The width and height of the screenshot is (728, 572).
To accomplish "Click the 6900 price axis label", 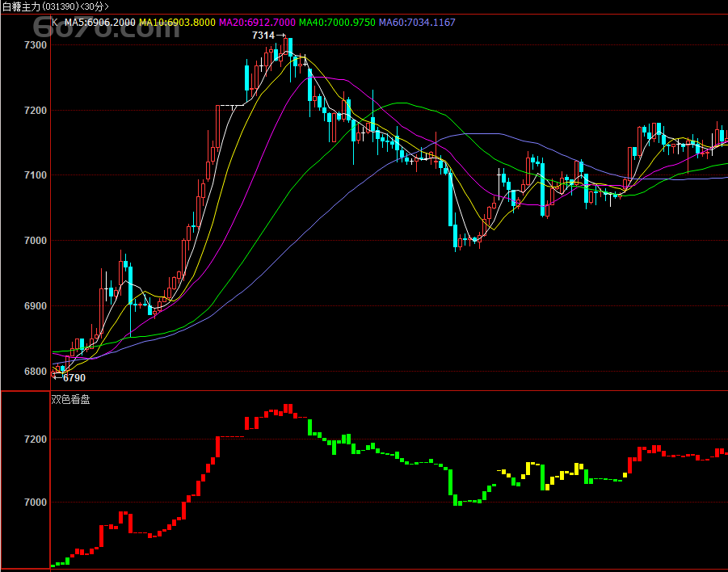I will tap(36, 306).
